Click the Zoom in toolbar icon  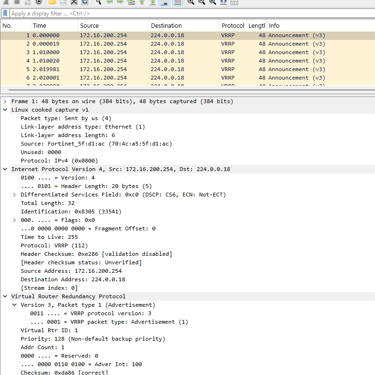pyautogui.click(x=190, y=2)
